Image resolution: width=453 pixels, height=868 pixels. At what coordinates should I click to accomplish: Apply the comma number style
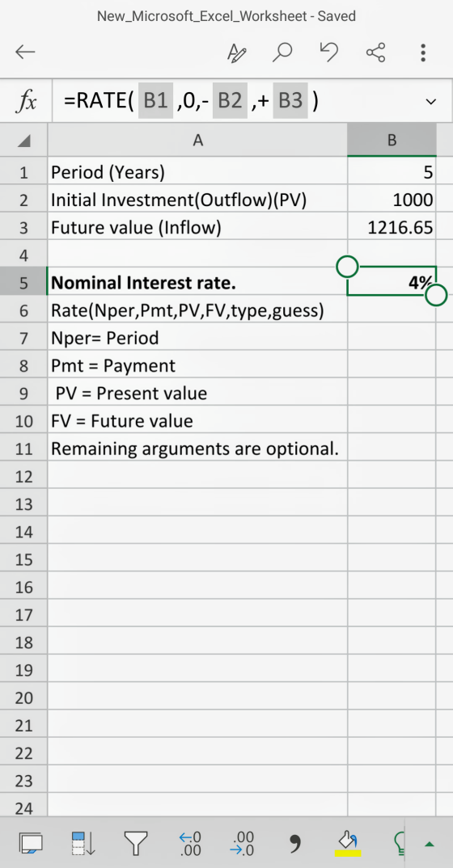coord(296,845)
